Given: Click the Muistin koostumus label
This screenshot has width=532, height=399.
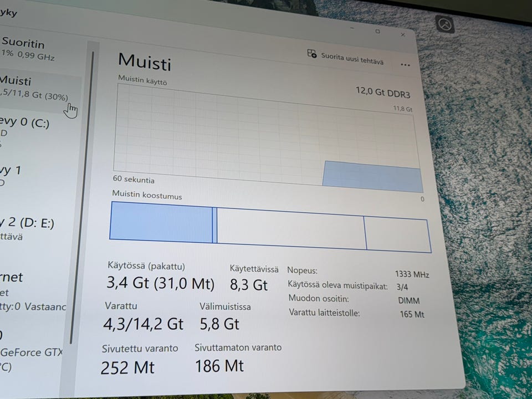Looking at the screenshot, I should 147,195.
